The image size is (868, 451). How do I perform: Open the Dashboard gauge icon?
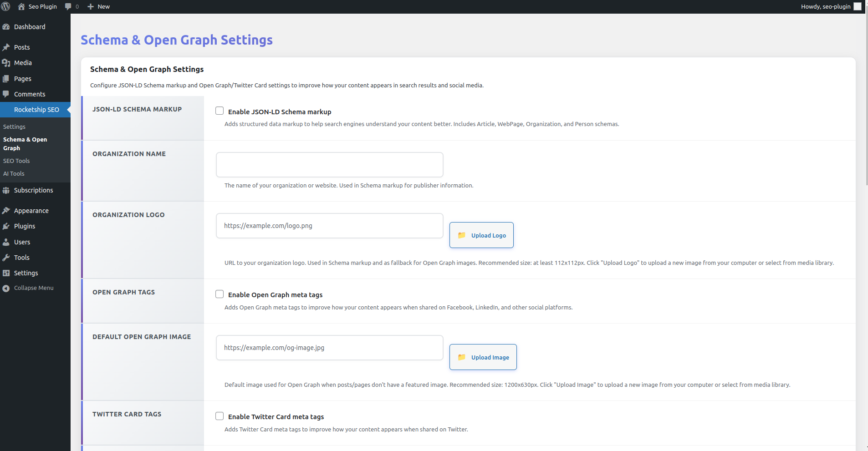click(x=6, y=27)
